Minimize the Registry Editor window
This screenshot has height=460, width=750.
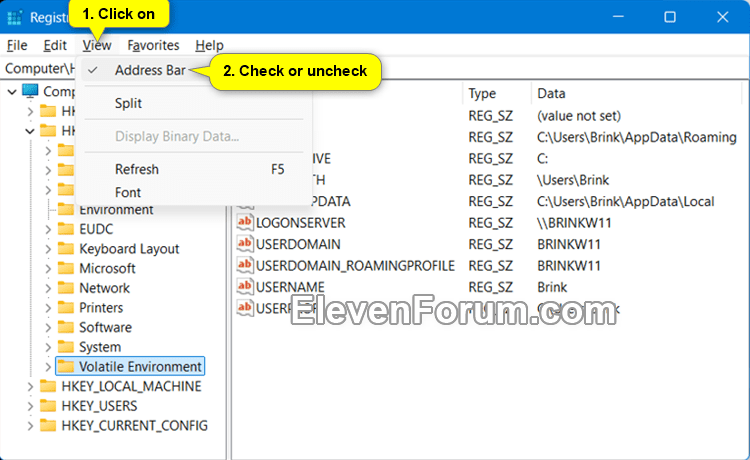tap(618, 17)
